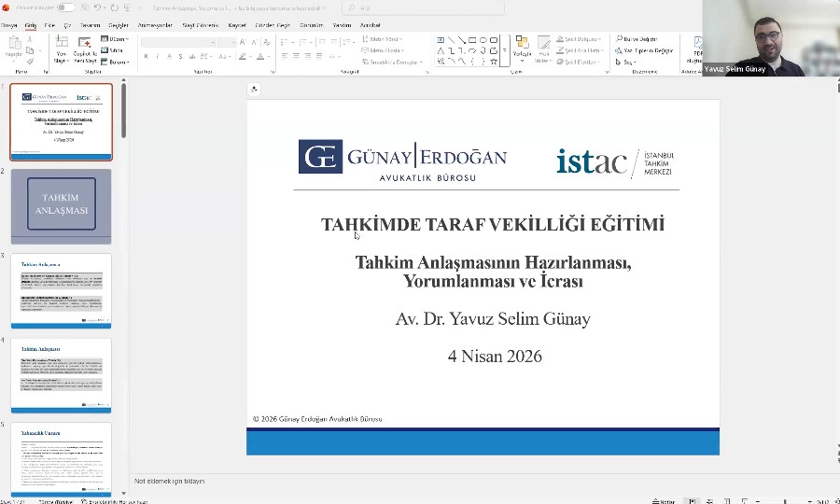This screenshot has height=504, width=840.
Task: Click Copilot ile Yeni Slayt button
Action: [85, 49]
